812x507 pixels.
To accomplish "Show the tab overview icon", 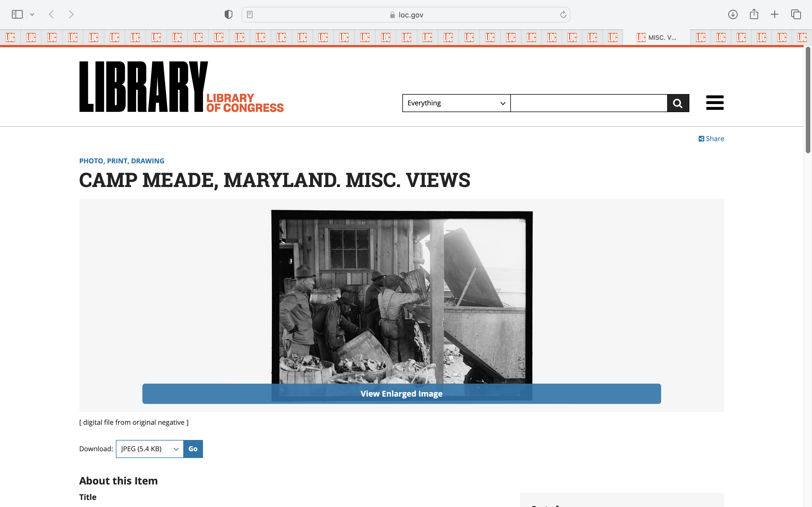I will pyautogui.click(x=796, y=14).
